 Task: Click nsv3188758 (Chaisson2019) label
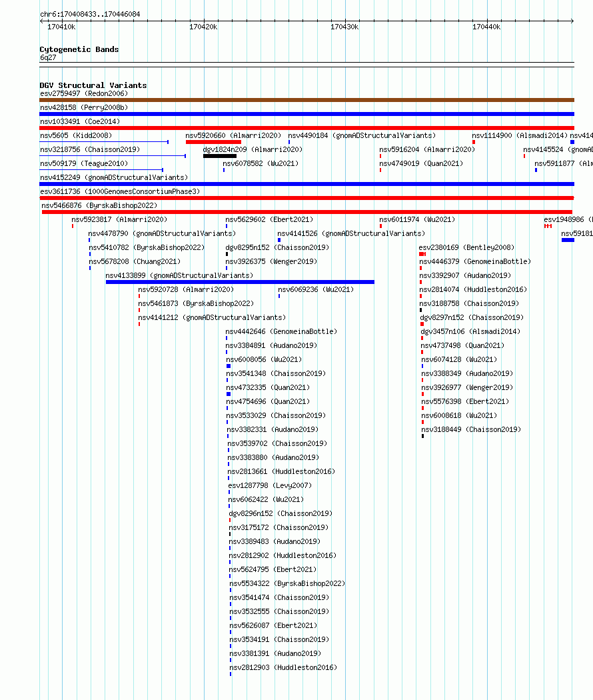[x=469, y=303]
